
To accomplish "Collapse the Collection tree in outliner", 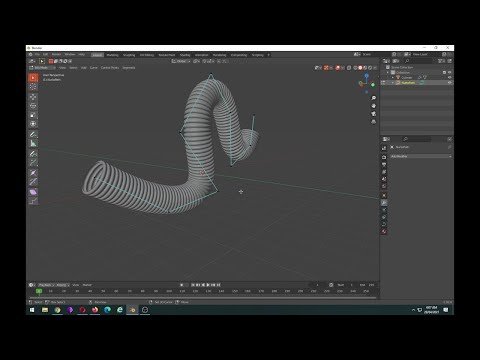I will point(388,72).
